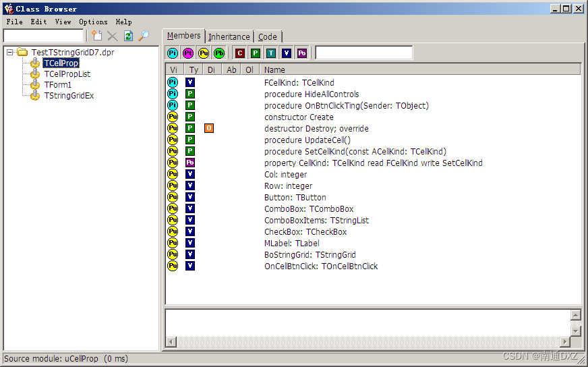Sort by the Di column header

point(212,69)
